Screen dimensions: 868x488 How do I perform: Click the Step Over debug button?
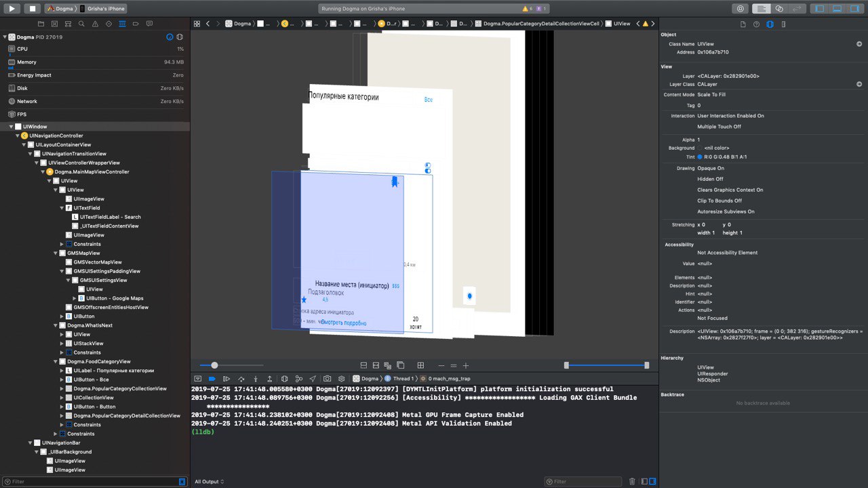[x=241, y=378]
